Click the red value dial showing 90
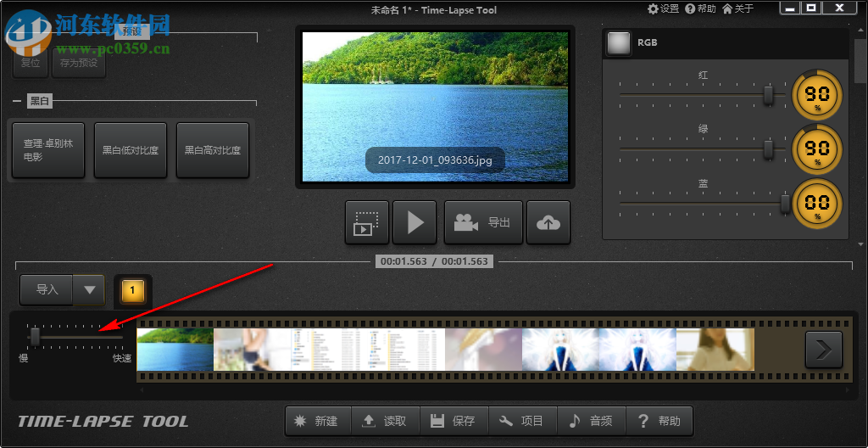The width and height of the screenshot is (868, 448). [817, 95]
